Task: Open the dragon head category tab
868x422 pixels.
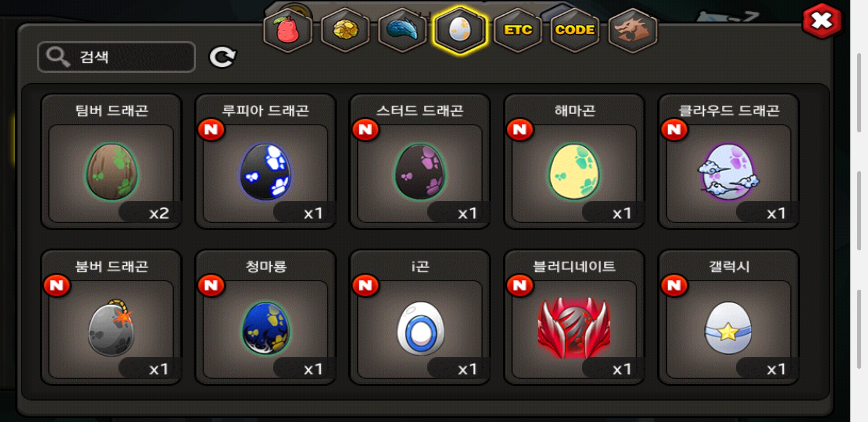Action: click(x=632, y=30)
